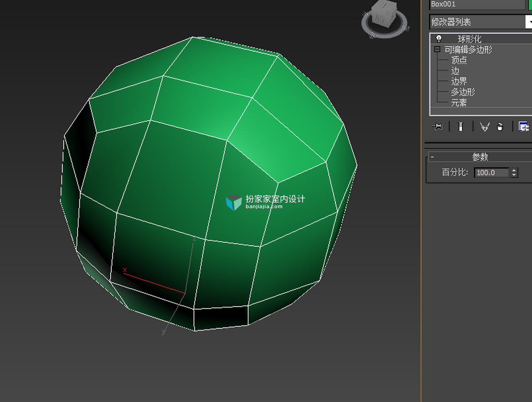The image size is (532, 402).
Task: Select the 边界 sub-object level
Action: point(459,81)
